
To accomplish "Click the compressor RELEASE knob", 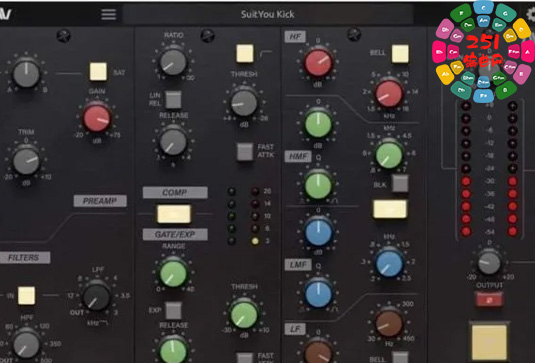I will 173,142.
